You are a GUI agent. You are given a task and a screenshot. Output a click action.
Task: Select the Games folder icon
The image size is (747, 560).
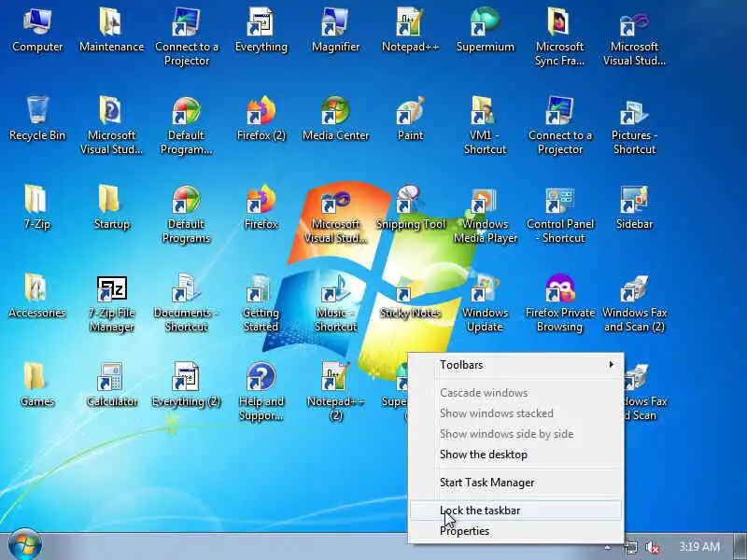pyautogui.click(x=37, y=385)
